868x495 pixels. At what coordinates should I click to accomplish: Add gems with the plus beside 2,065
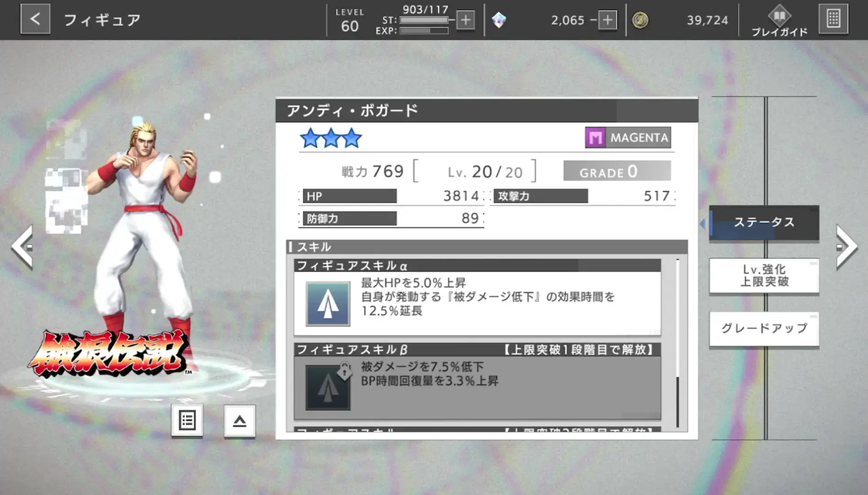click(608, 20)
